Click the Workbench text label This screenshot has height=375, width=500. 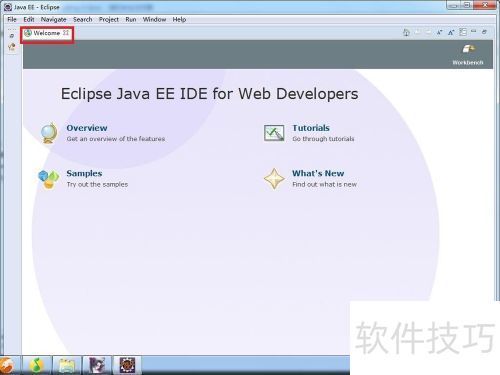coord(468,62)
